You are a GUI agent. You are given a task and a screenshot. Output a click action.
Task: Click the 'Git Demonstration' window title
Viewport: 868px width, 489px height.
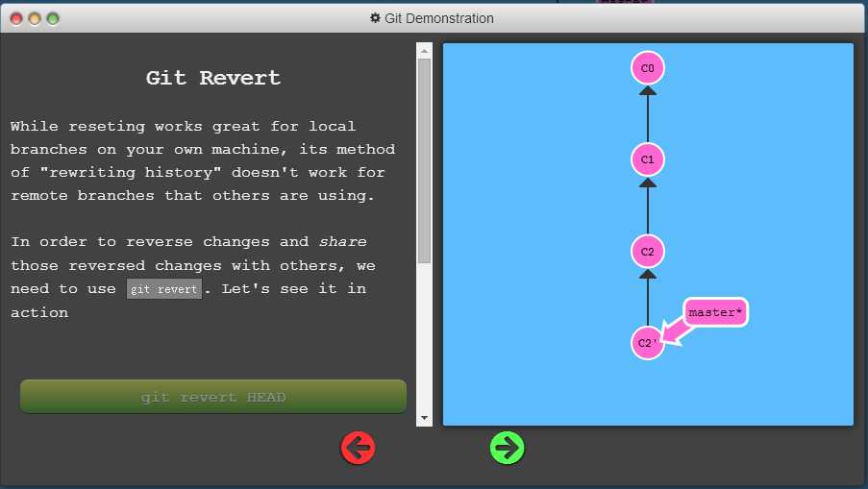coord(439,18)
